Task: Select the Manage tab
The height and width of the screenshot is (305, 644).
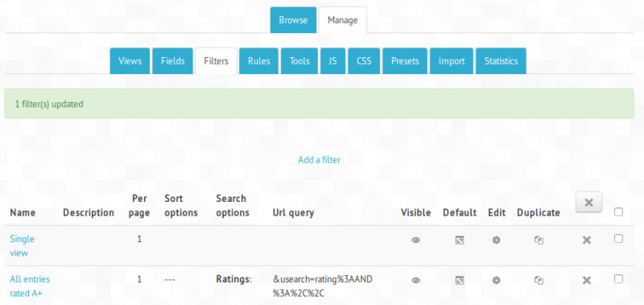Action: point(343,20)
